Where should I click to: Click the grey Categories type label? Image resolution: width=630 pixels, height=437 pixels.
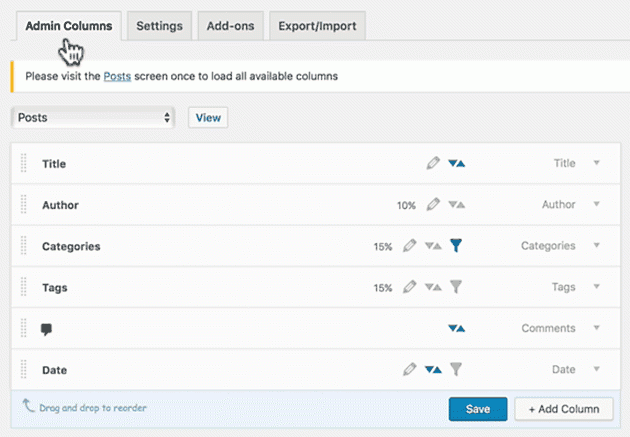coord(548,246)
